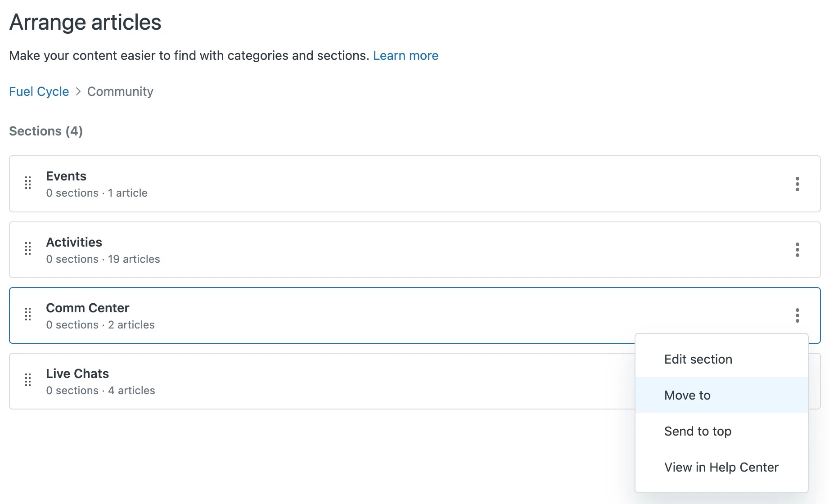Screen dimensions: 829x504
Task: Open the Events section title
Action: (66, 176)
